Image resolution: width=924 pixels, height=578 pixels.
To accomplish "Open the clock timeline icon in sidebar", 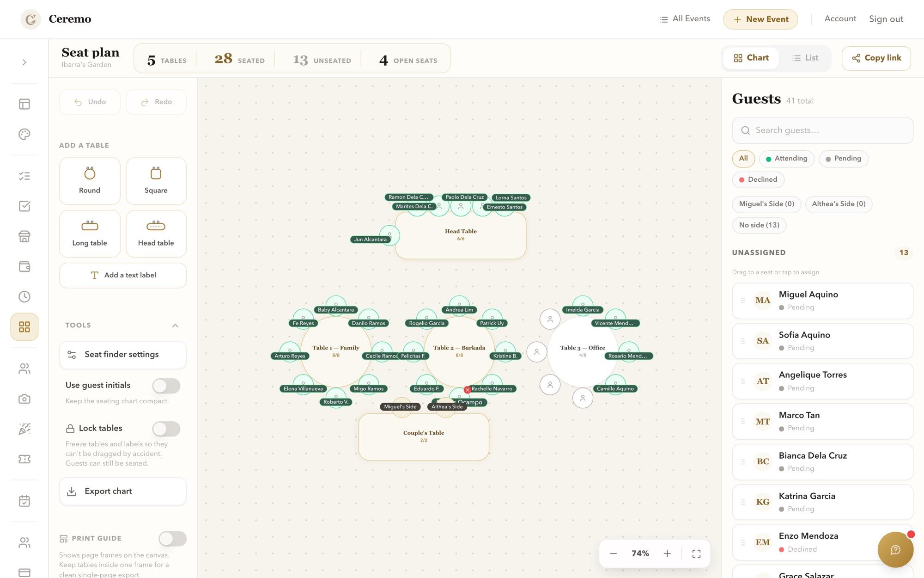I will tap(24, 296).
